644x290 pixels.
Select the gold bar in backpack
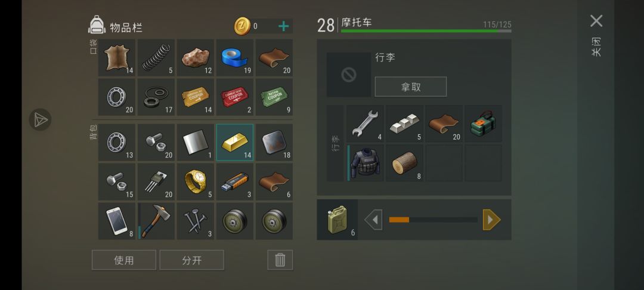point(234,142)
